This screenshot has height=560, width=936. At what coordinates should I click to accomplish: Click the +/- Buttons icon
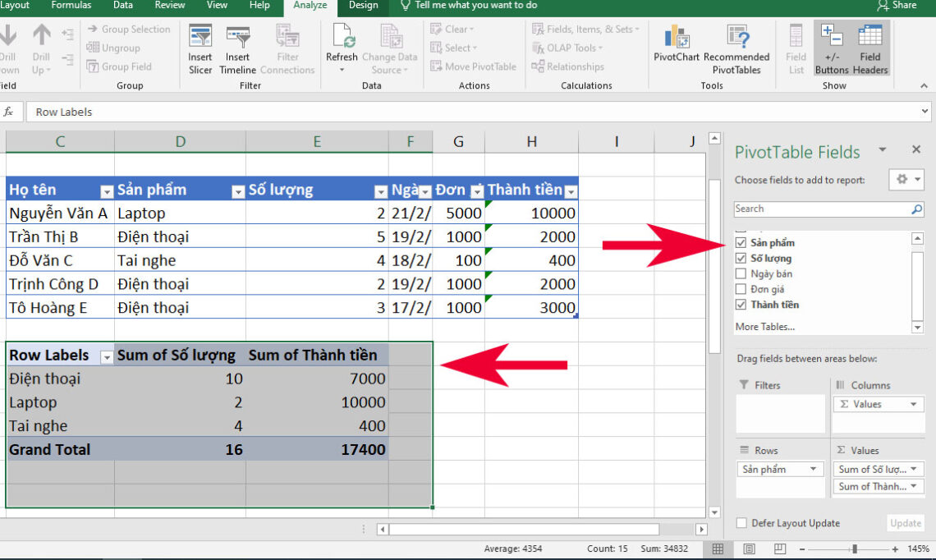(x=832, y=49)
